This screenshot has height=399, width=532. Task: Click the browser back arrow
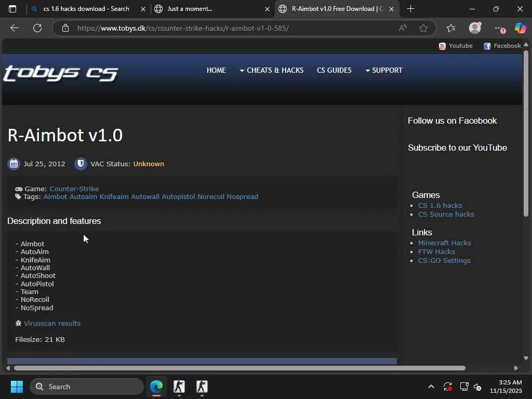[14, 28]
